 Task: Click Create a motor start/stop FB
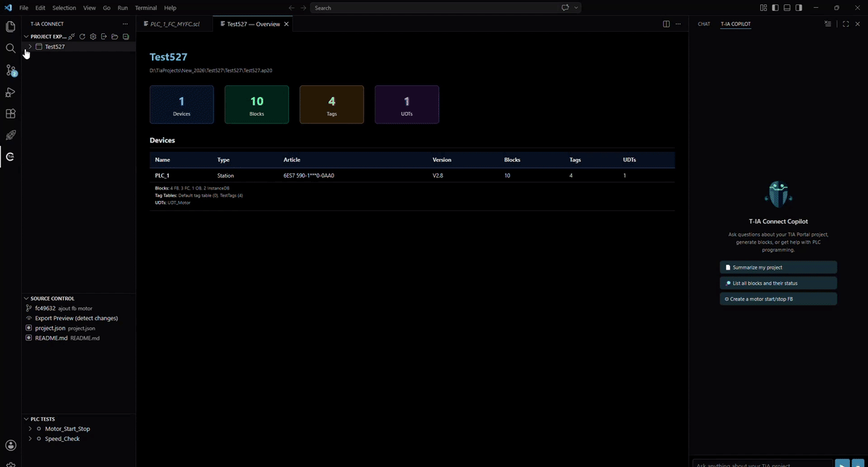tap(778, 299)
